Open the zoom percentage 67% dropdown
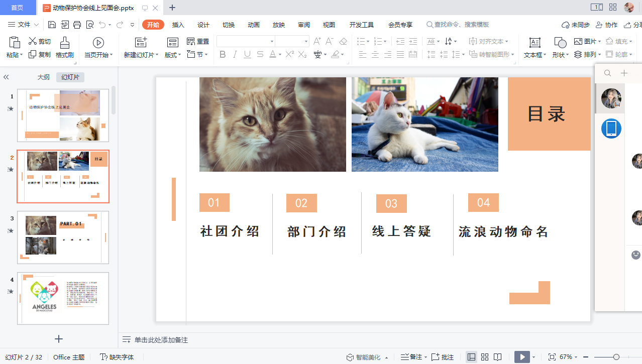The image size is (642, 364). tap(569, 357)
